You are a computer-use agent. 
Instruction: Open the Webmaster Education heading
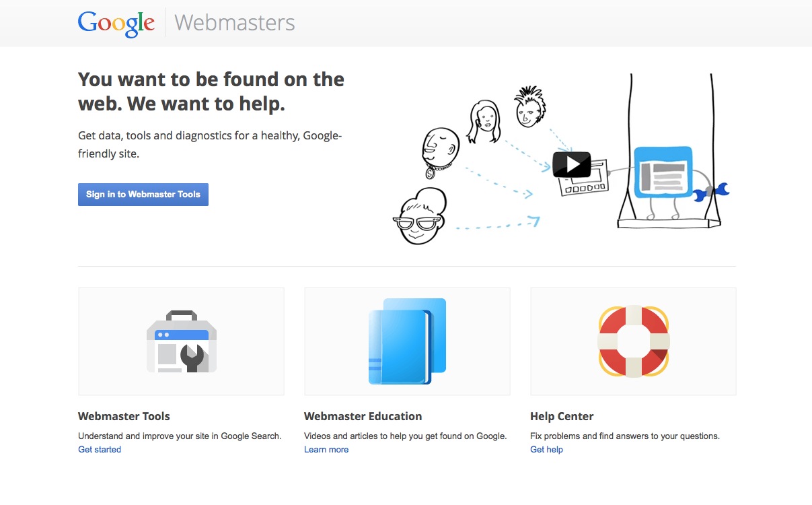pyautogui.click(x=363, y=416)
